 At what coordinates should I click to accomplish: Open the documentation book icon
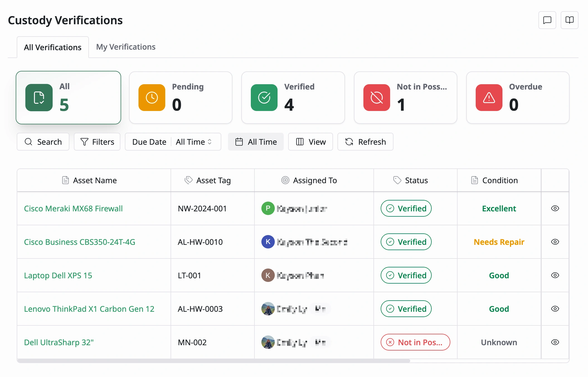pos(569,20)
